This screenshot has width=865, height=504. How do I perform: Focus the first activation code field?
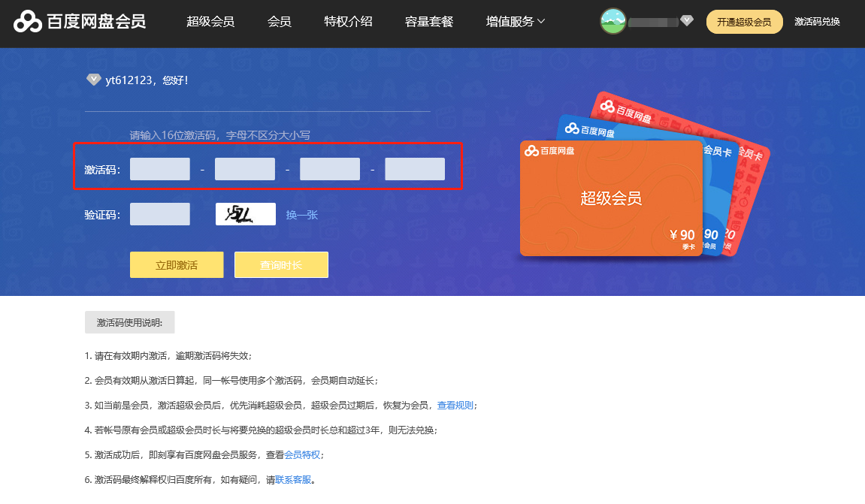160,170
